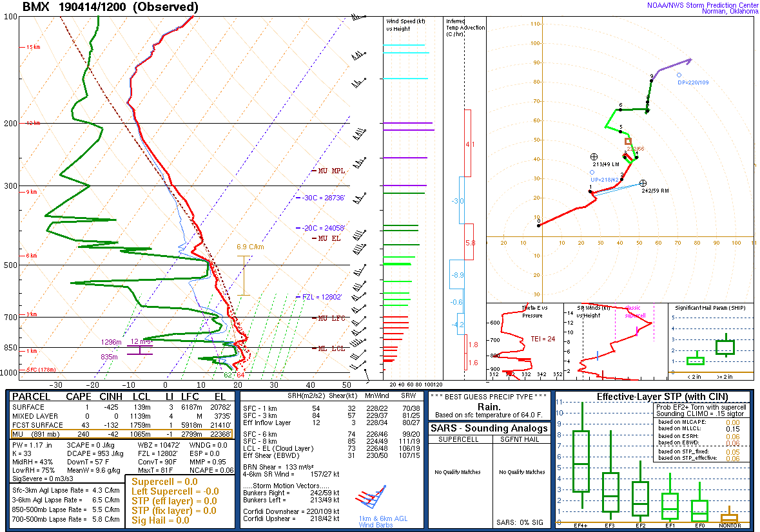Click the '1296m' purple label
760x532 pixels.
point(111,342)
